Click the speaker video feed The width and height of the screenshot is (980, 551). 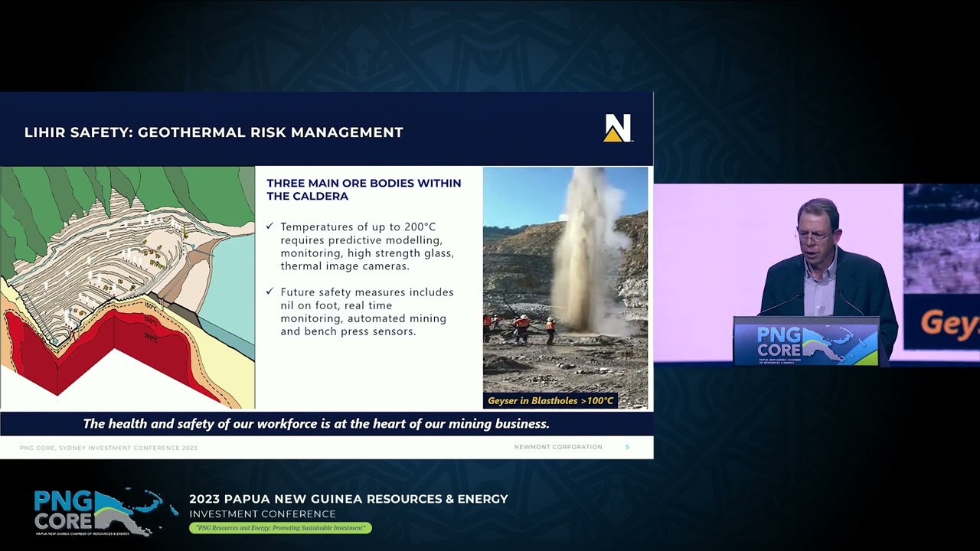coord(816,275)
